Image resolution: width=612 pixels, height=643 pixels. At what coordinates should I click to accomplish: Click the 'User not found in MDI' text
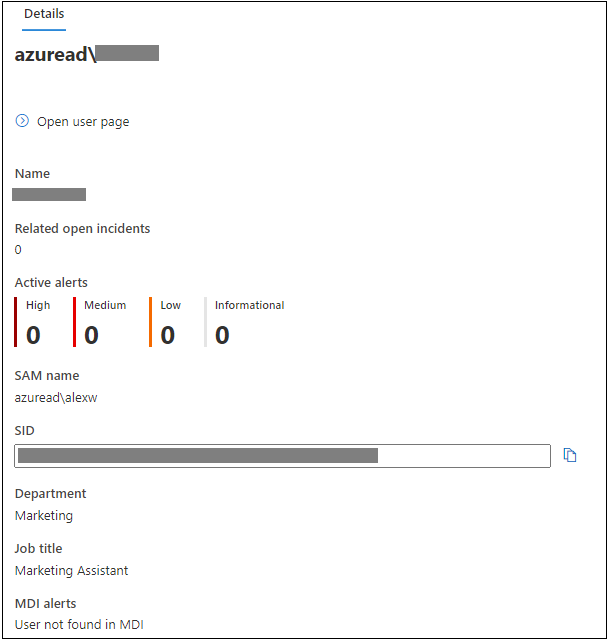[x=80, y=626]
